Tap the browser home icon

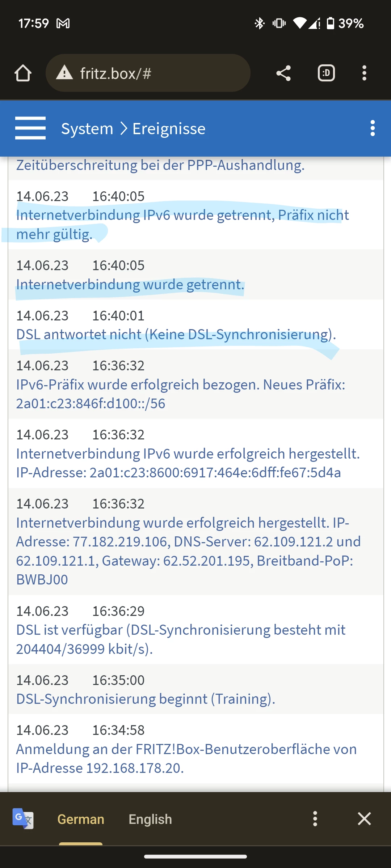(x=23, y=73)
